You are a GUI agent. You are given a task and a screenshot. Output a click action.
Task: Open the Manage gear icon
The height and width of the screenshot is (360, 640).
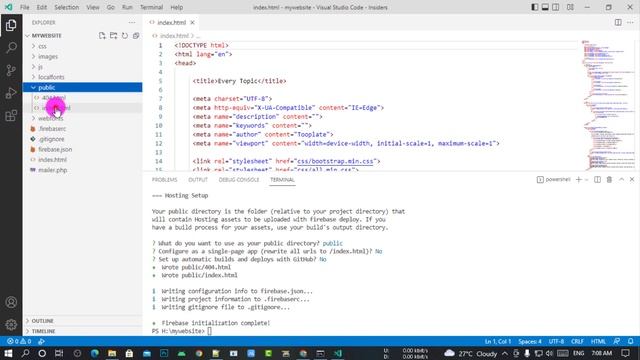tap(11, 324)
